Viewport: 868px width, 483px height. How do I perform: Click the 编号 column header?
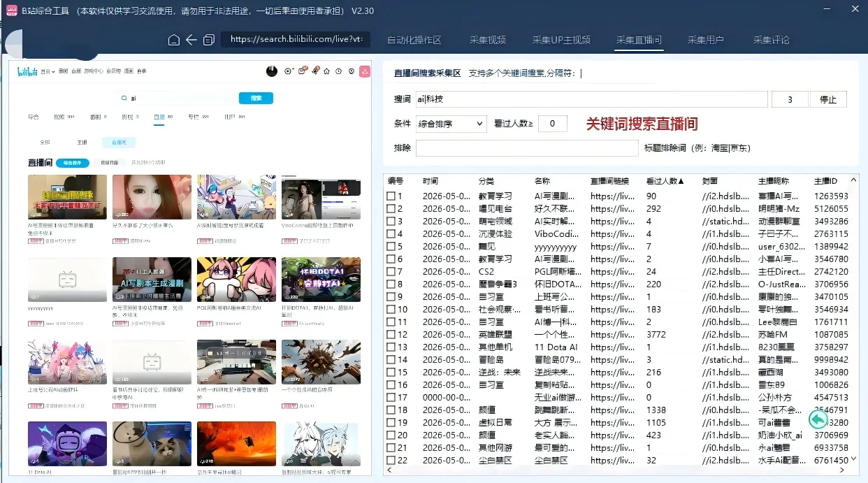pos(396,181)
